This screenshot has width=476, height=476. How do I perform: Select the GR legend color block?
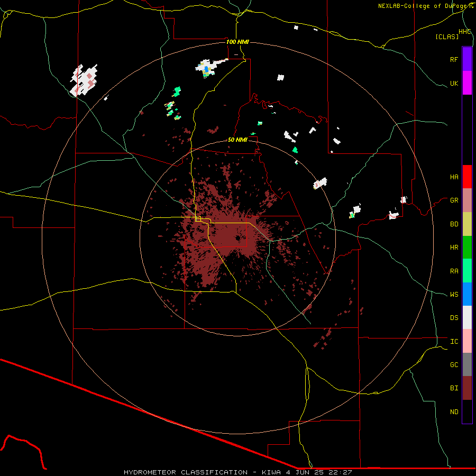pyautogui.click(x=467, y=200)
